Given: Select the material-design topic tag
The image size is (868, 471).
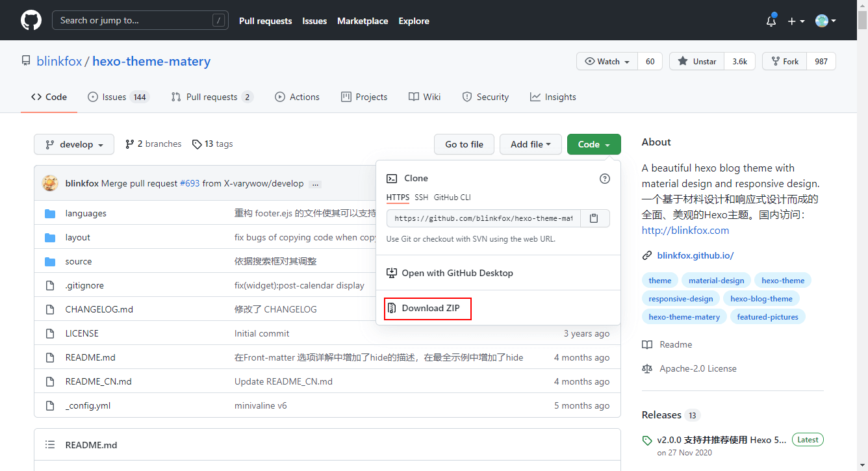Looking at the screenshot, I should (x=717, y=281).
